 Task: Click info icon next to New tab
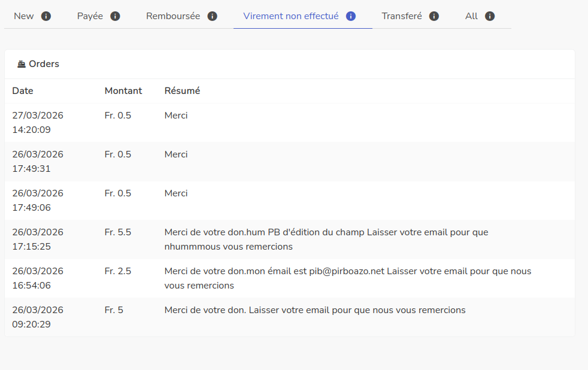46,16
